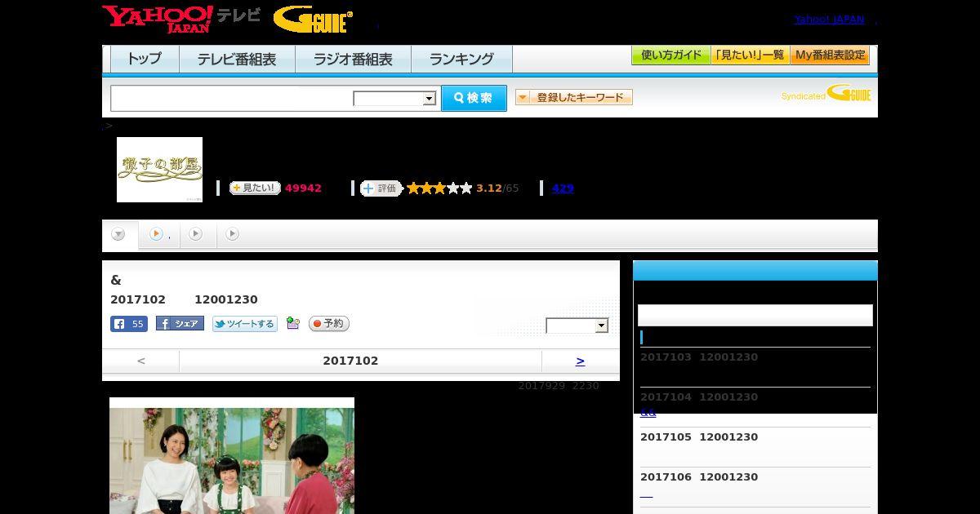Select the third gray play icon tab
This screenshot has width=980, height=514.
tap(233, 234)
